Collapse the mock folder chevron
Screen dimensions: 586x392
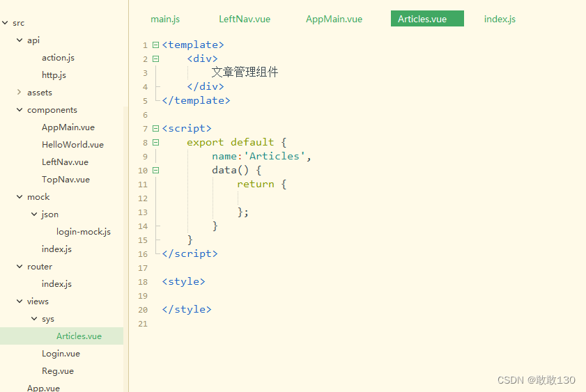[x=20, y=197]
